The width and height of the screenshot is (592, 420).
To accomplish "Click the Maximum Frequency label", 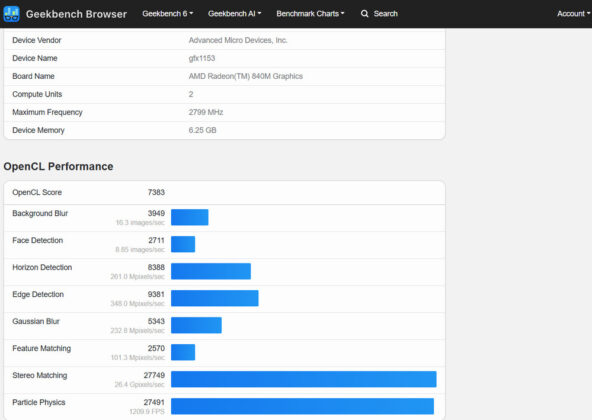I will click(x=47, y=112).
